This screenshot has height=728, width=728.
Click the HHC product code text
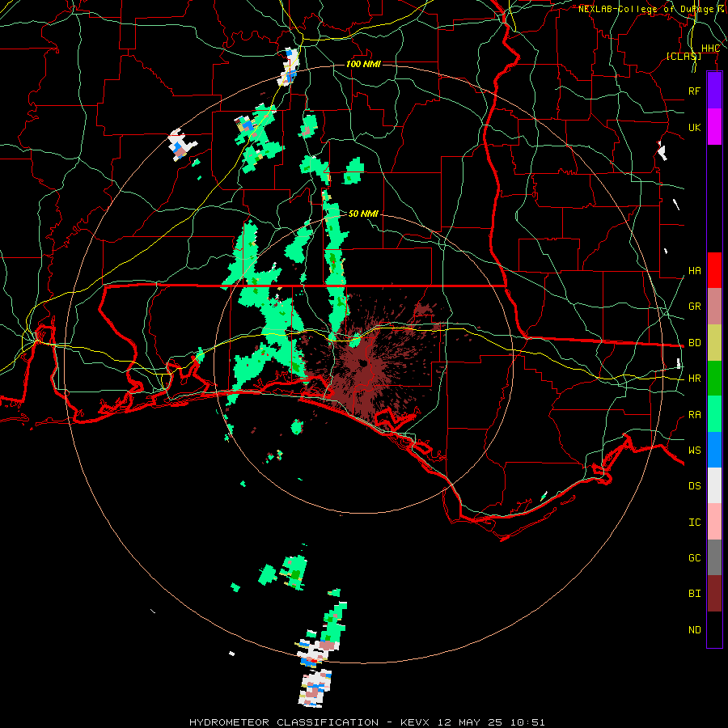[x=711, y=49]
